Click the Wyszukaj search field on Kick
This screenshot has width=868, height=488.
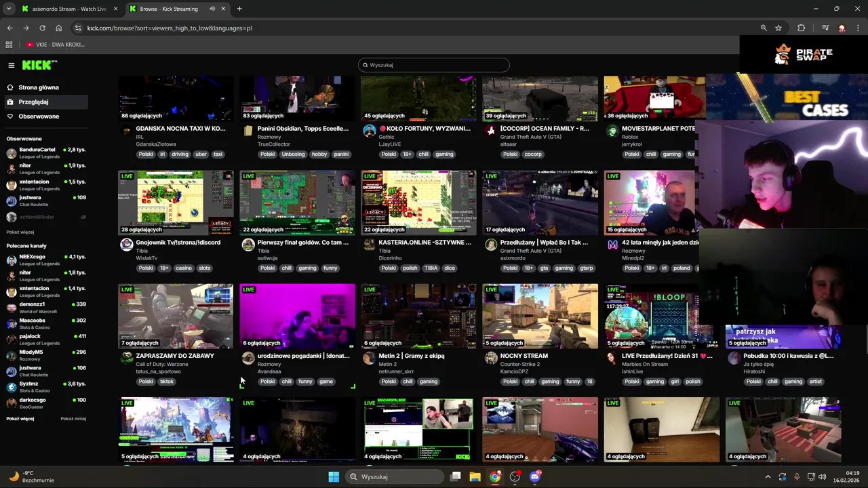[434, 65]
